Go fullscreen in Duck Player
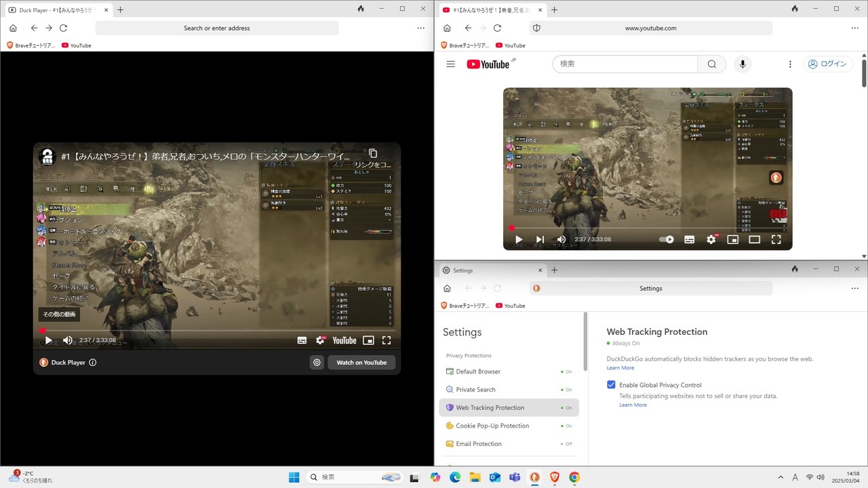 (x=387, y=340)
